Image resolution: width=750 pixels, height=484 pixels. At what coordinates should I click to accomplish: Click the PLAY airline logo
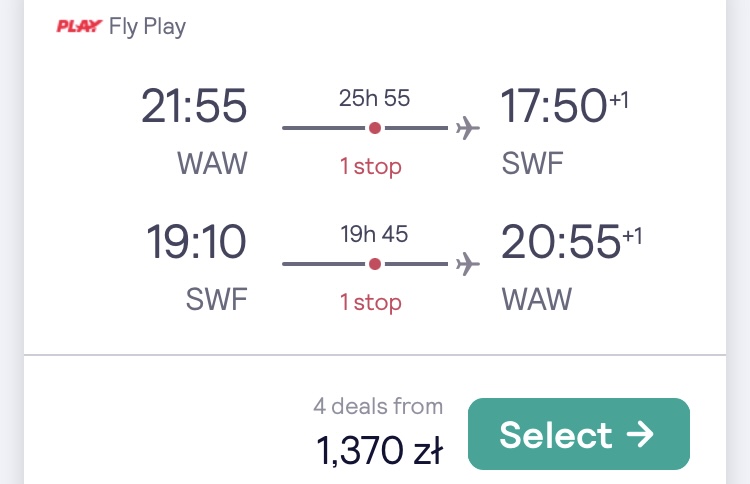pyautogui.click(x=79, y=26)
